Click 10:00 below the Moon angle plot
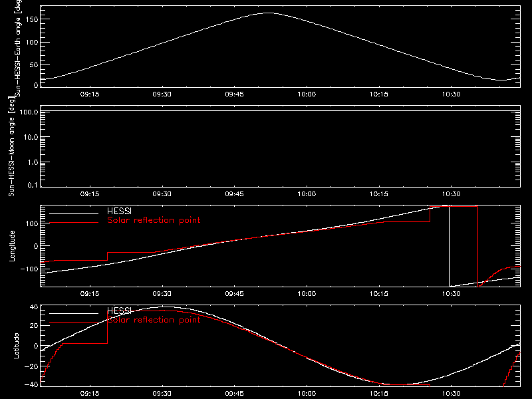This screenshot has width=532, height=399. (307, 194)
